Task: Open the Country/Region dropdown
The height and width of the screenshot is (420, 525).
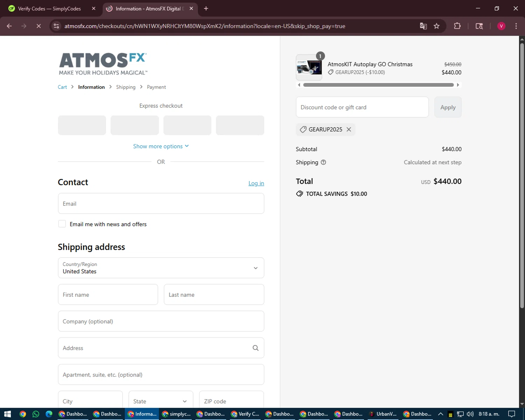Action: [x=161, y=268]
